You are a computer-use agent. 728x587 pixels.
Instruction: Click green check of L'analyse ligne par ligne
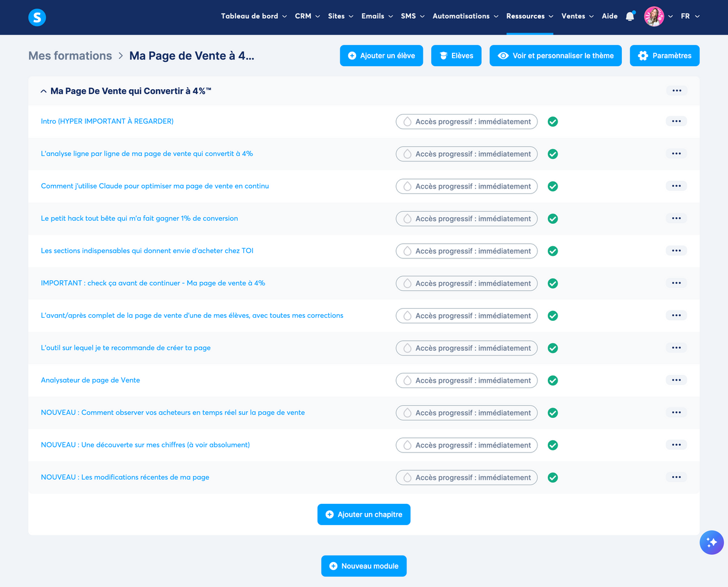click(553, 154)
